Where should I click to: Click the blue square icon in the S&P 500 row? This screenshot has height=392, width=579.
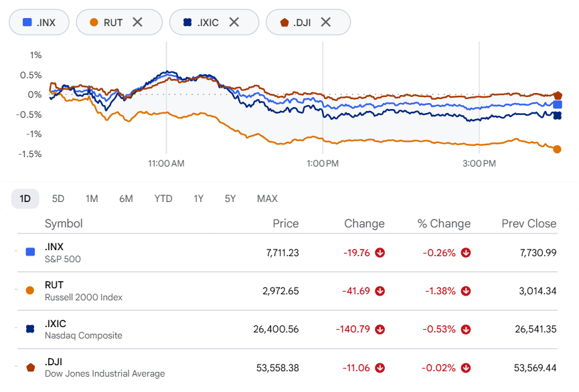(x=30, y=252)
